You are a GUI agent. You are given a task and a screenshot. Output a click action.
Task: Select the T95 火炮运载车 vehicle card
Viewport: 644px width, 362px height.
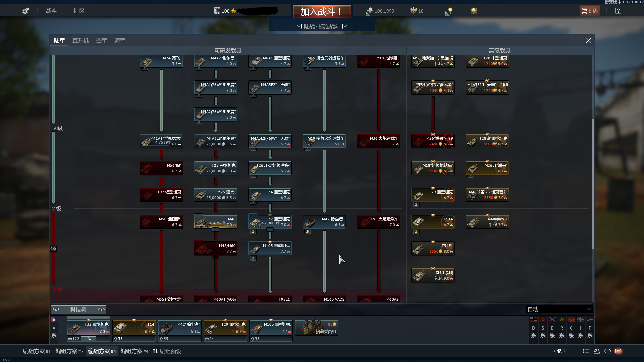[x=379, y=222]
